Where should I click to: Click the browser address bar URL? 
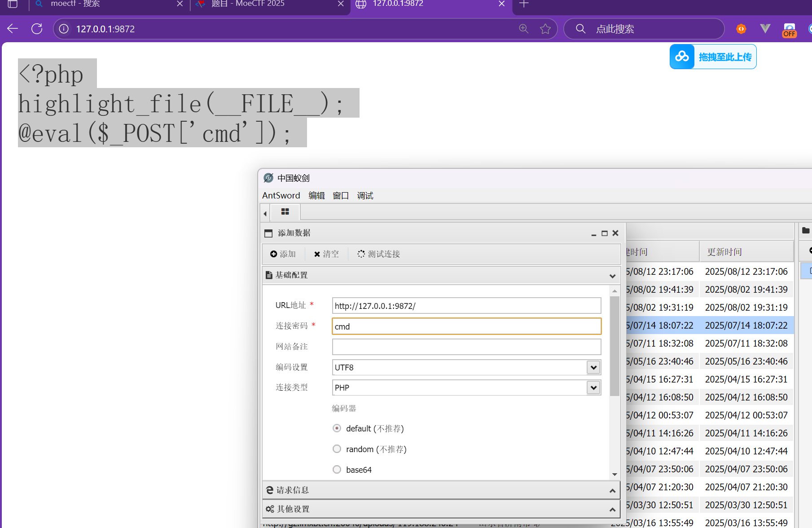[x=105, y=29]
